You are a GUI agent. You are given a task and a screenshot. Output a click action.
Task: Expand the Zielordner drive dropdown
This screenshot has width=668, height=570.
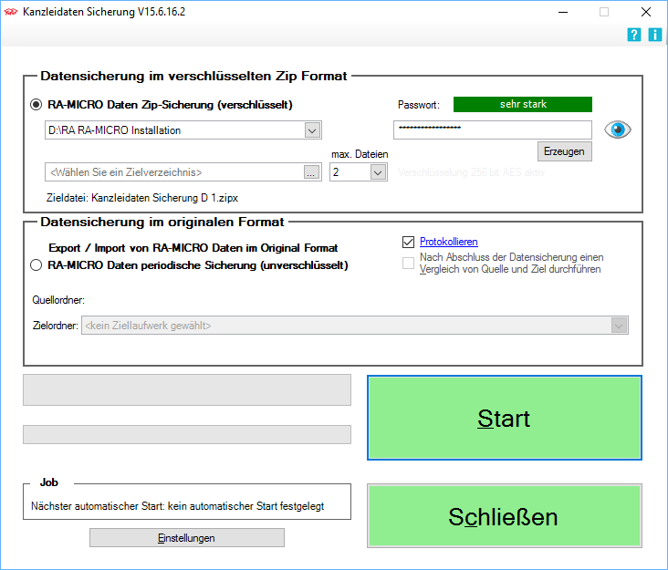(619, 325)
